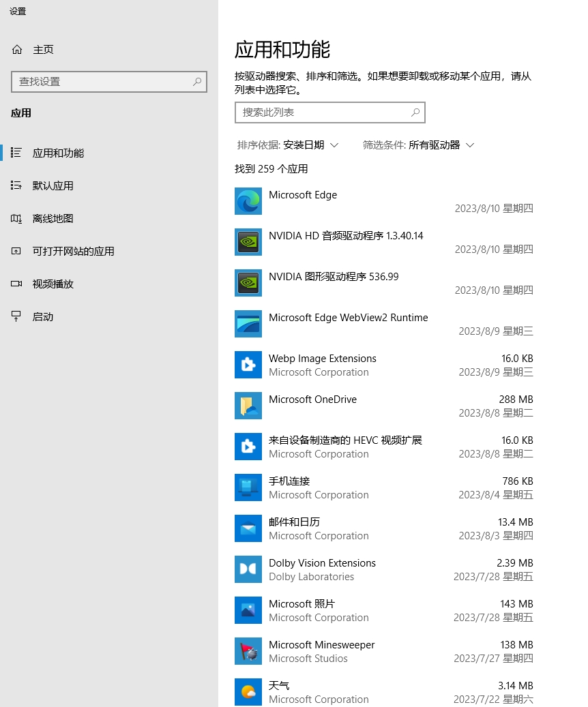
Task: Click the 138 MB size value
Action: point(516,645)
